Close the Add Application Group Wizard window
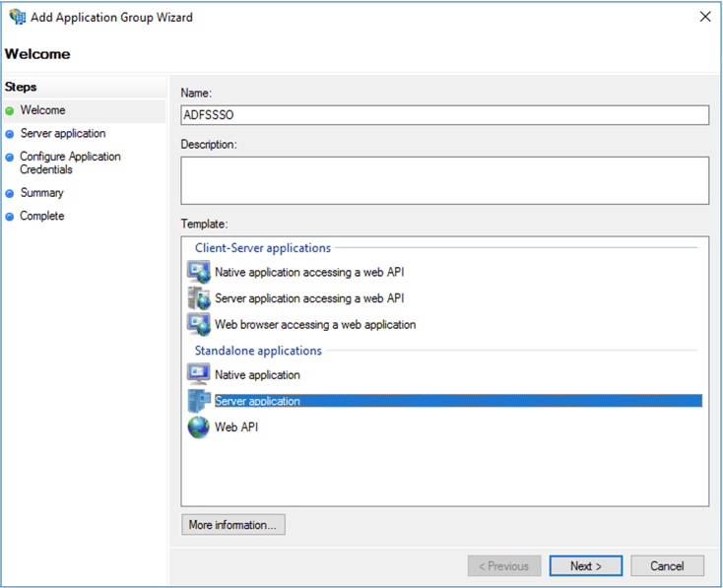 click(704, 17)
